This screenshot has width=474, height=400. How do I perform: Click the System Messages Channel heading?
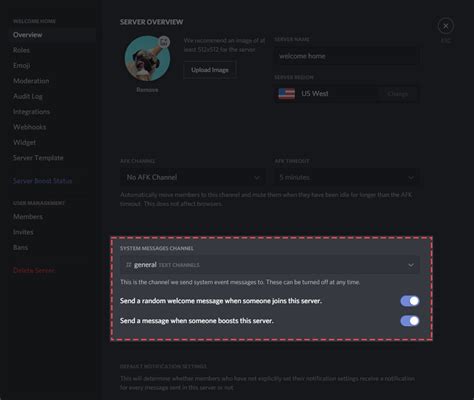tap(157, 248)
